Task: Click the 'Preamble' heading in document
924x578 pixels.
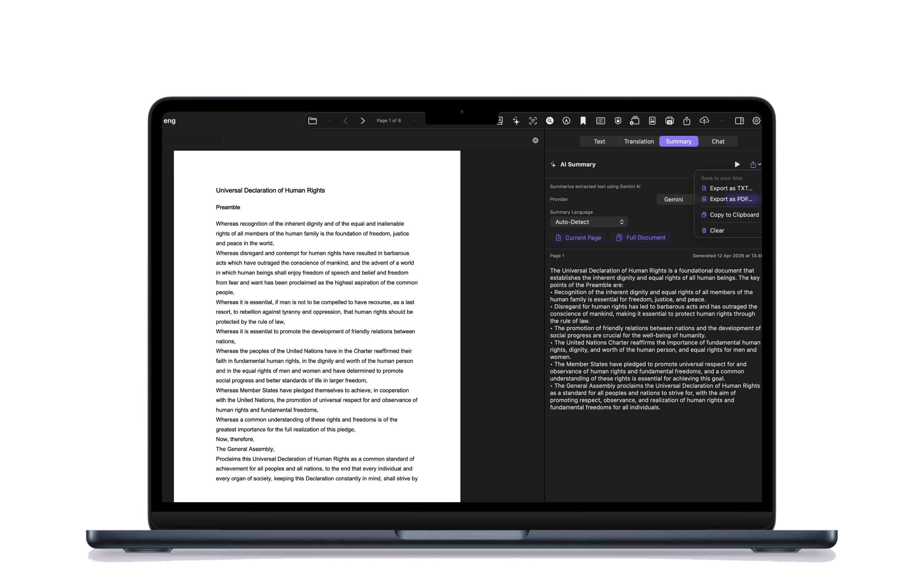Action: tap(228, 207)
